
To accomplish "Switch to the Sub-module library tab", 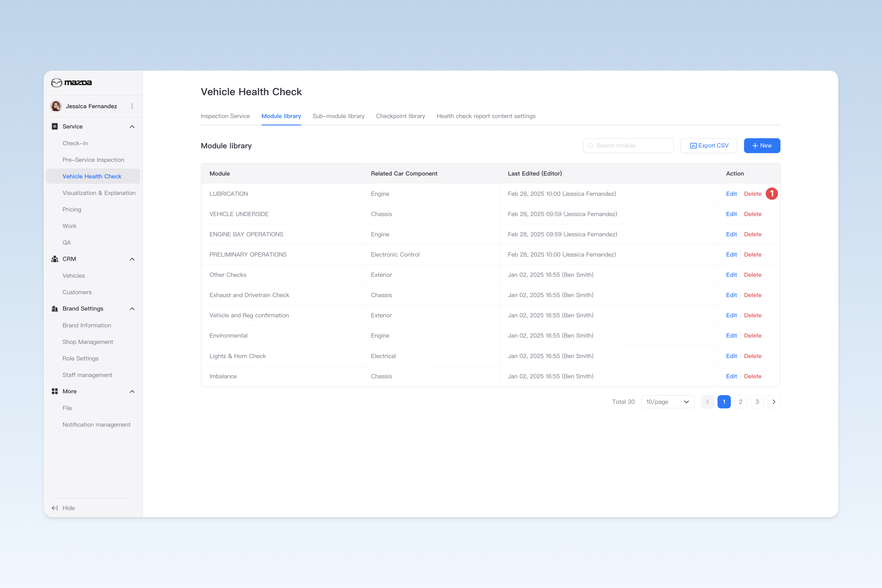I will (x=338, y=116).
